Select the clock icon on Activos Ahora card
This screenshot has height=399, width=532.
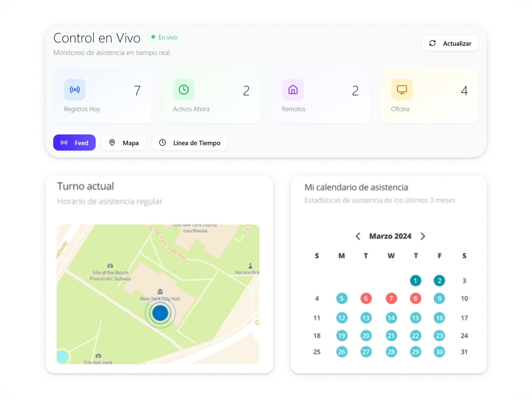pyautogui.click(x=184, y=90)
